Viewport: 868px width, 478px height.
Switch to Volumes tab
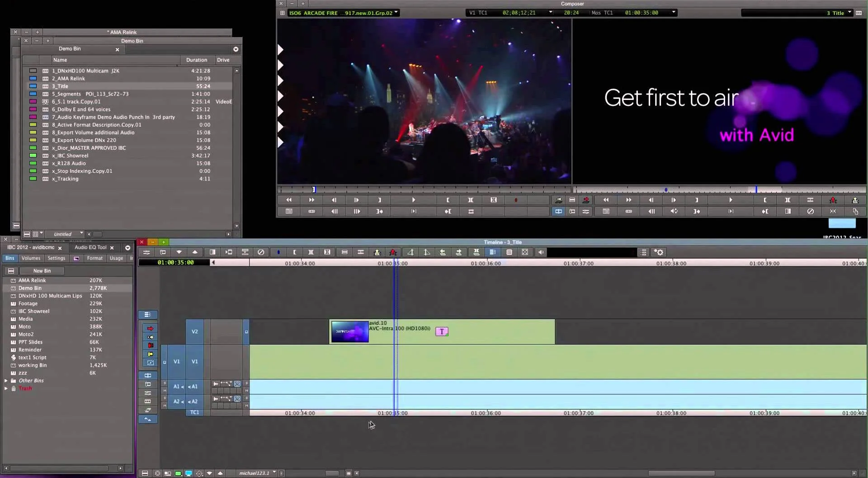31,258
